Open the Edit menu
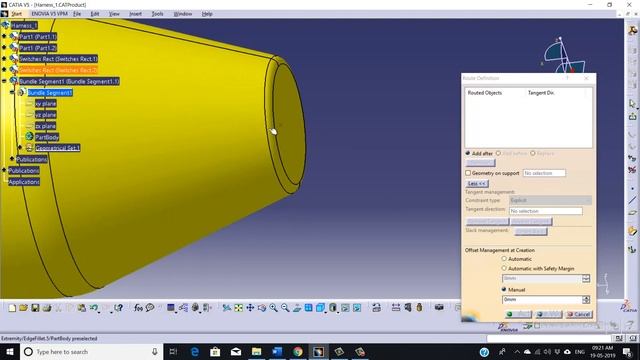The width and height of the screenshot is (640, 360). click(x=95, y=14)
